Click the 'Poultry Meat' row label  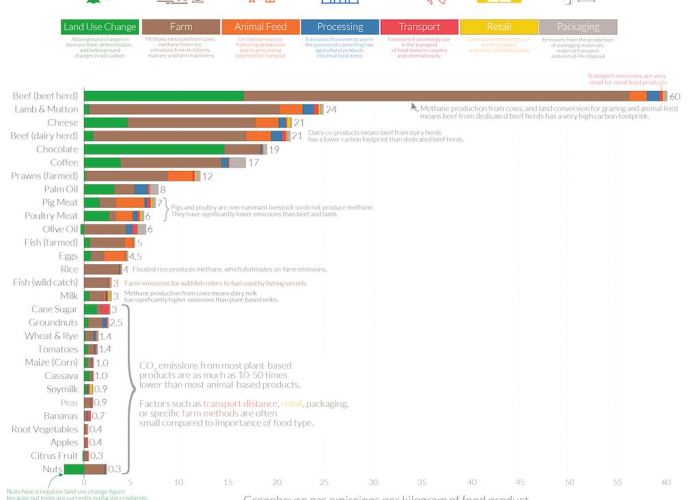click(51, 216)
